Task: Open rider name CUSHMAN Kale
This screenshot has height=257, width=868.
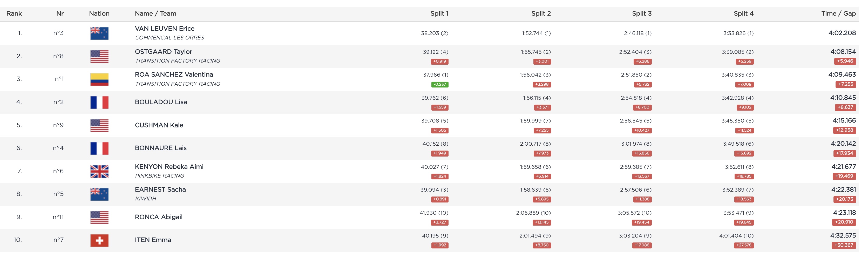Action: [159, 125]
